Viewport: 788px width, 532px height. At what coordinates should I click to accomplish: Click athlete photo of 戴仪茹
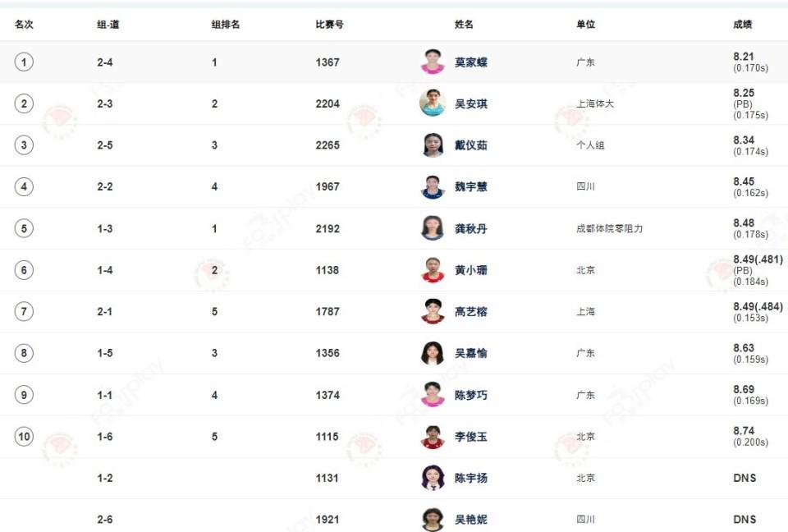tap(433, 145)
